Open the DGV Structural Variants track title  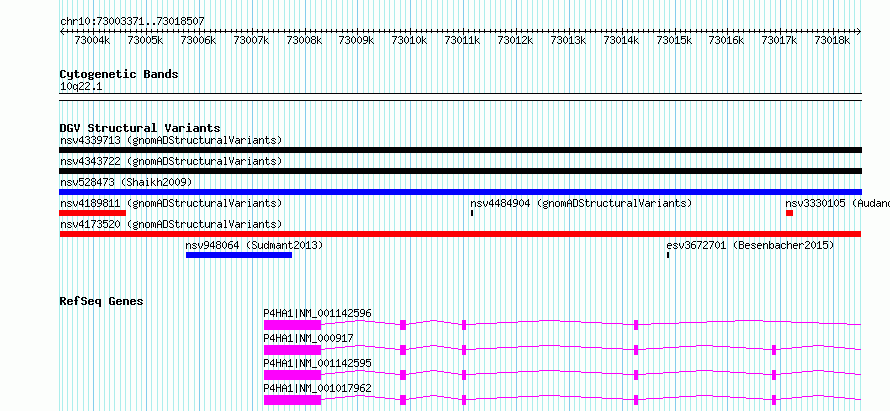click(140, 128)
